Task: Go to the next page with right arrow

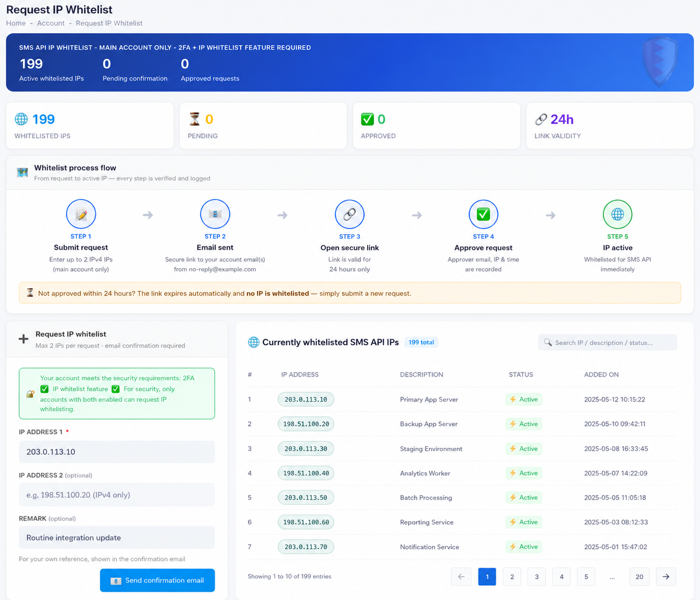Action: (666, 577)
